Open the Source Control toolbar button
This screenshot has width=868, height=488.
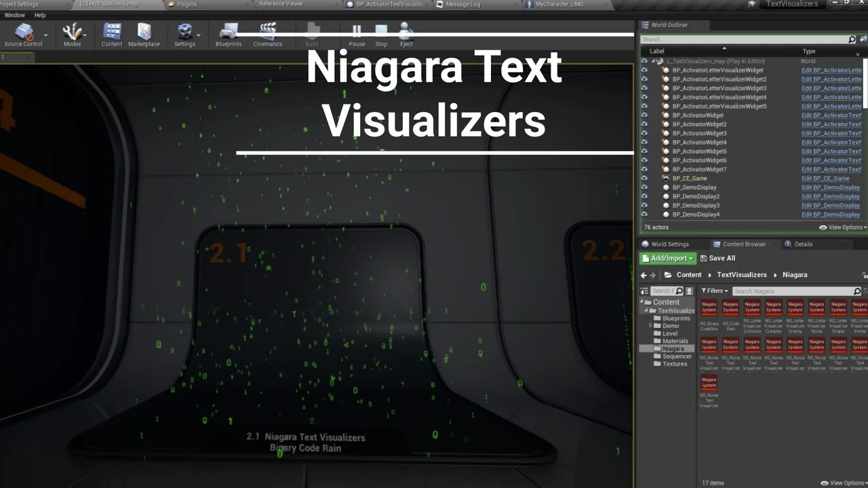click(x=23, y=34)
